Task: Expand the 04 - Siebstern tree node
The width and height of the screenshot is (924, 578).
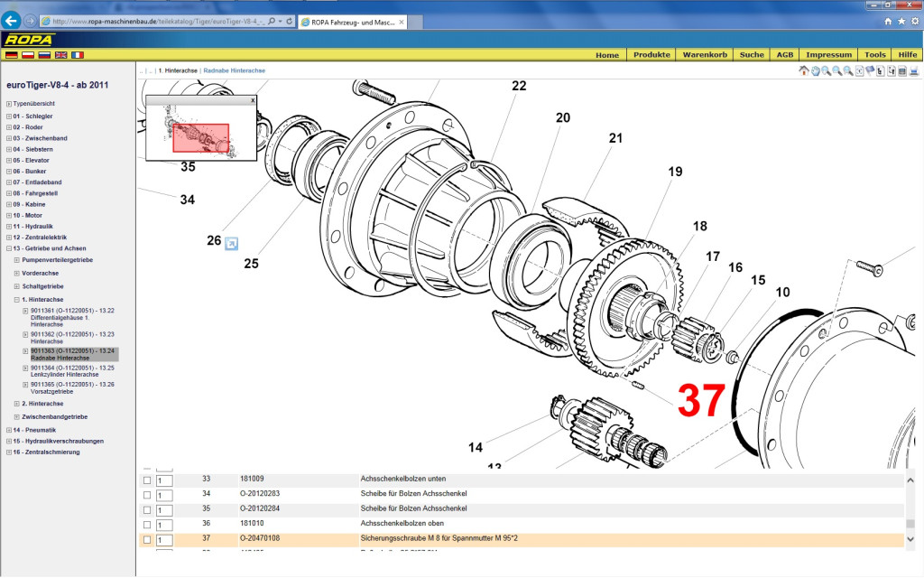Action: [x=9, y=149]
